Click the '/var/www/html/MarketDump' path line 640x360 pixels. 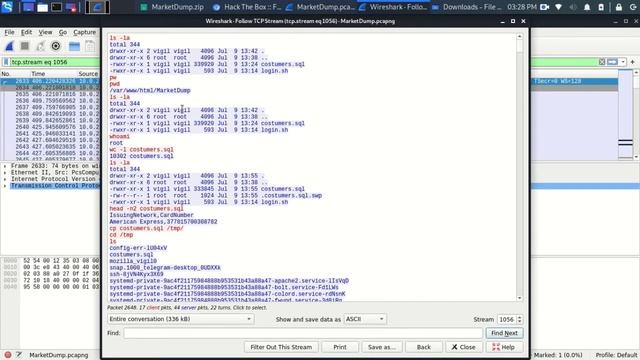click(x=150, y=91)
